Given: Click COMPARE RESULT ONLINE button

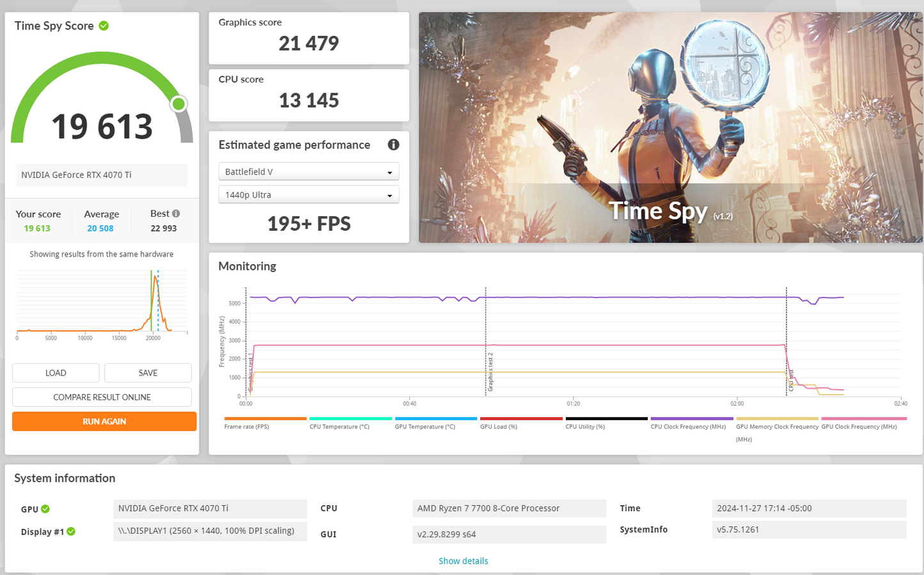Looking at the screenshot, I should (102, 397).
